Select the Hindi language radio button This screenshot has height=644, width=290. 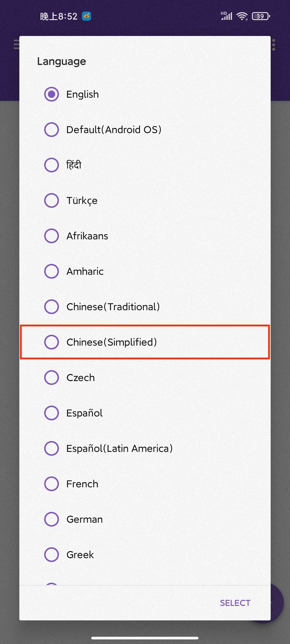coord(51,165)
